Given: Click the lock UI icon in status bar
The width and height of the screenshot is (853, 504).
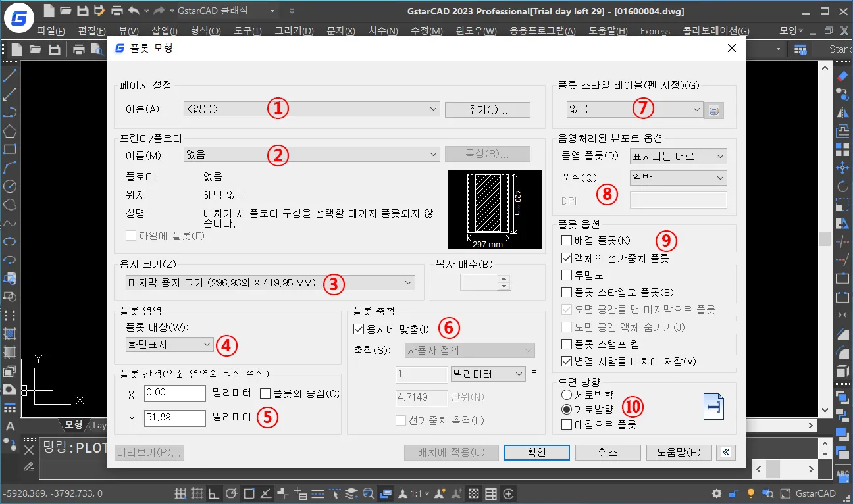Looking at the screenshot, I should tap(734, 493).
